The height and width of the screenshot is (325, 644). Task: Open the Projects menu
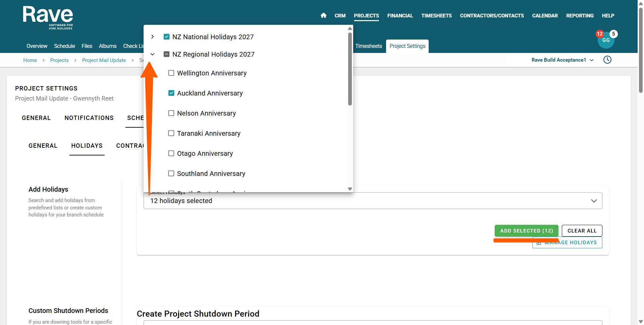[366, 16]
